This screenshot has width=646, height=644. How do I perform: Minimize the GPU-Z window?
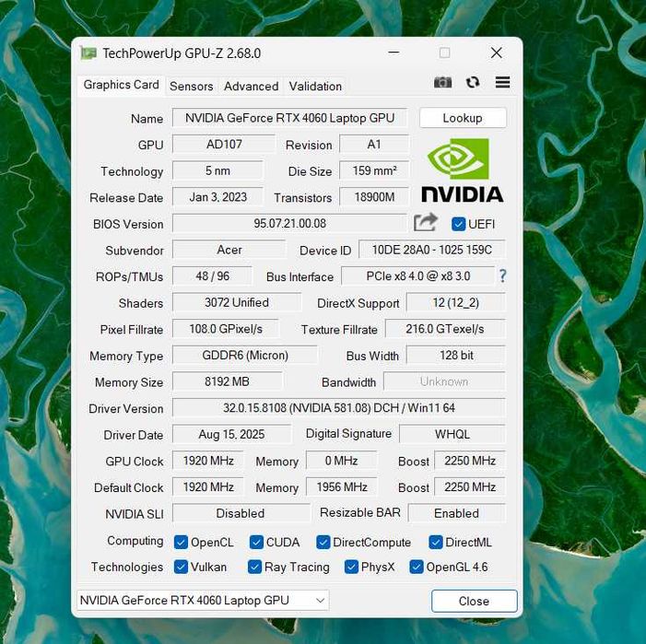click(x=393, y=53)
